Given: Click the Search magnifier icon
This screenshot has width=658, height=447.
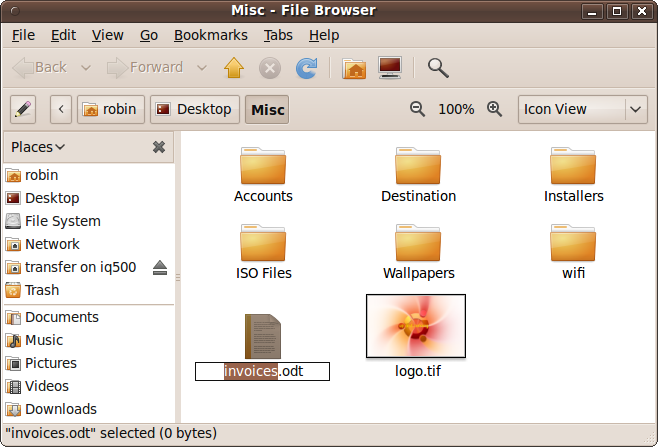Looking at the screenshot, I should click(438, 68).
